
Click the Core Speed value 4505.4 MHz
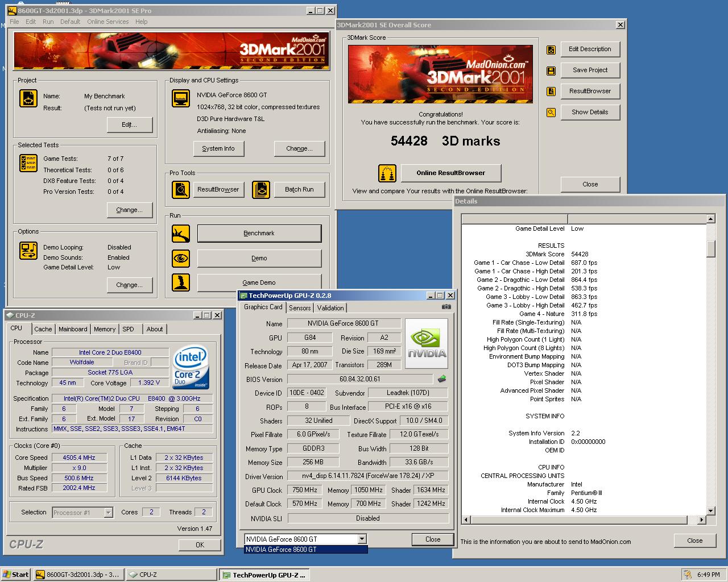(79, 458)
